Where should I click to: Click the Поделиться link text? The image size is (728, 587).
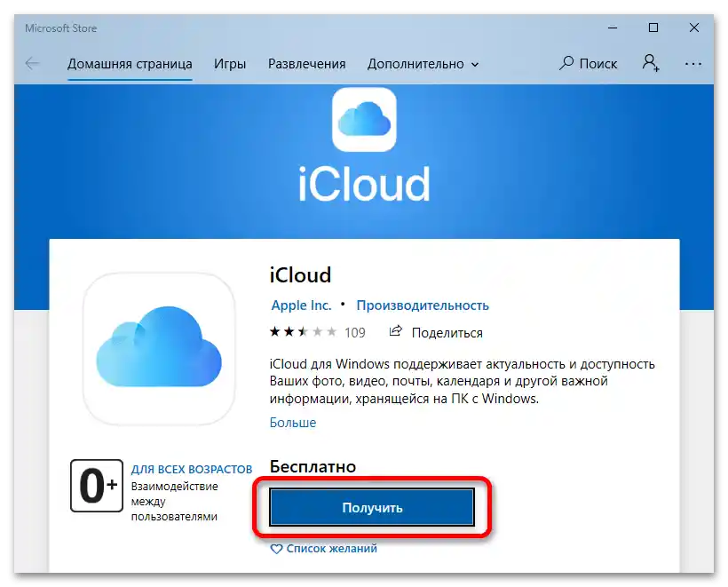tap(447, 332)
